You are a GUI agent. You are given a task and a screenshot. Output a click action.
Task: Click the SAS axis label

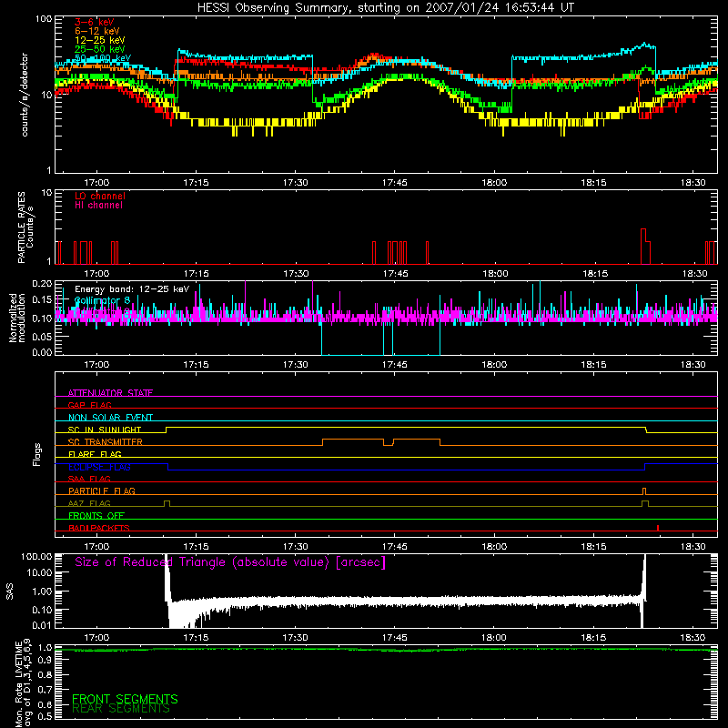click(9, 591)
